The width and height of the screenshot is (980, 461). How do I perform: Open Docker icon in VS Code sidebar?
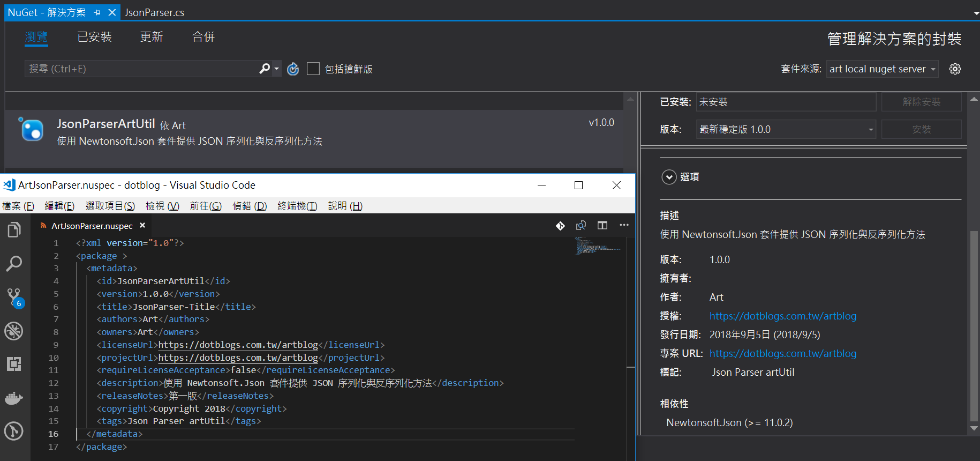14,398
